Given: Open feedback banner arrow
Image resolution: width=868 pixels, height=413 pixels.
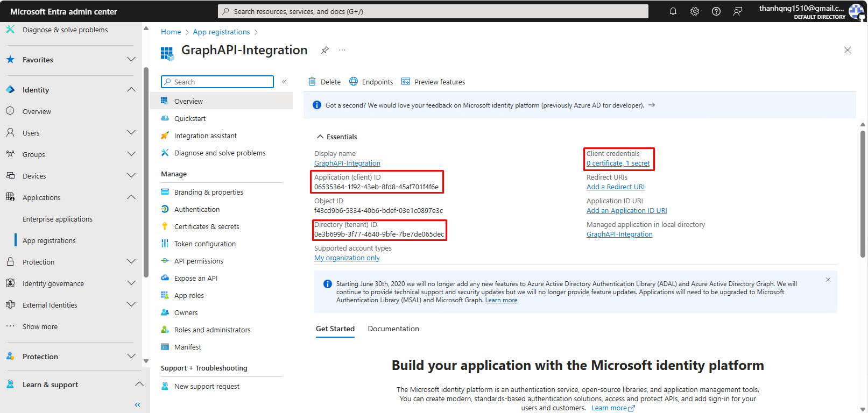Looking at the screenshot, I should (652, 105).
